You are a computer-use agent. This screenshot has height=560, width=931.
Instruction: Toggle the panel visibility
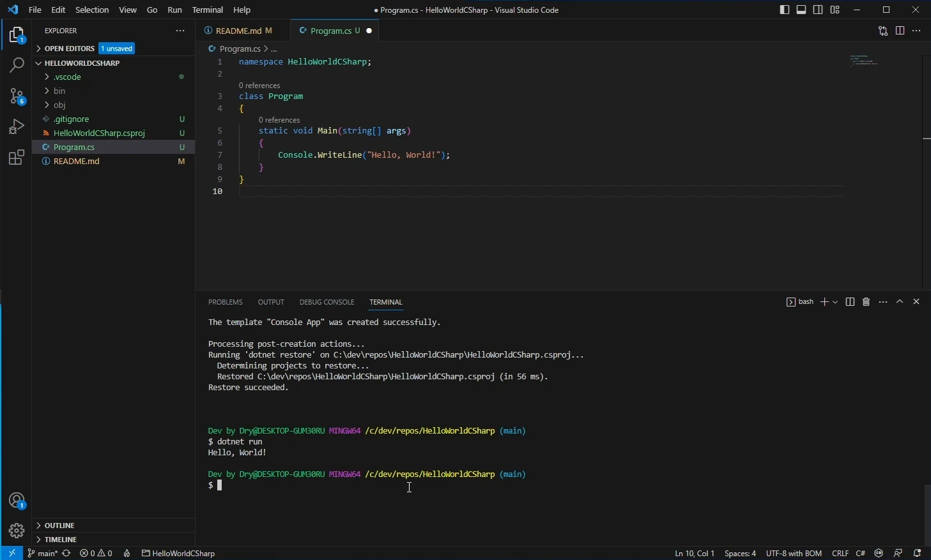pyautogui.click(x=801, y=10)
